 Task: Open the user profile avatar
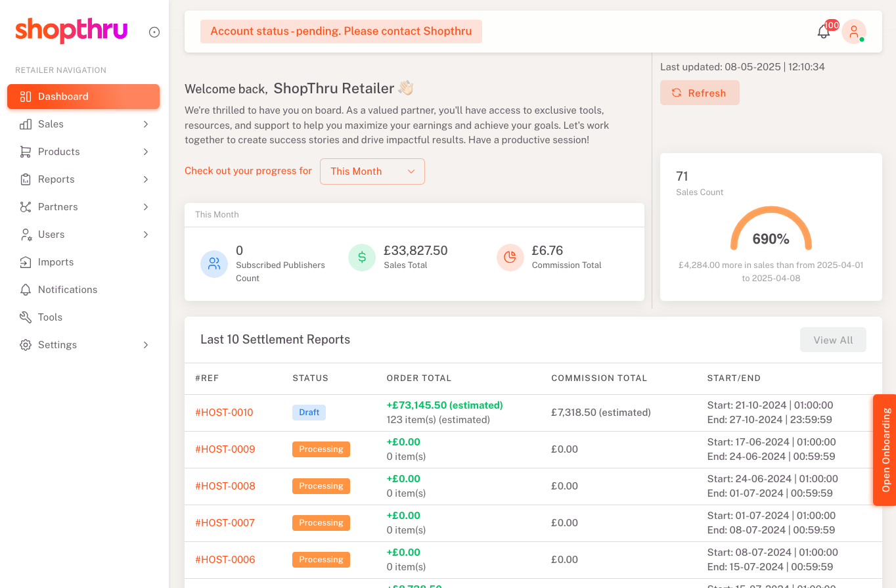[853, 32]
